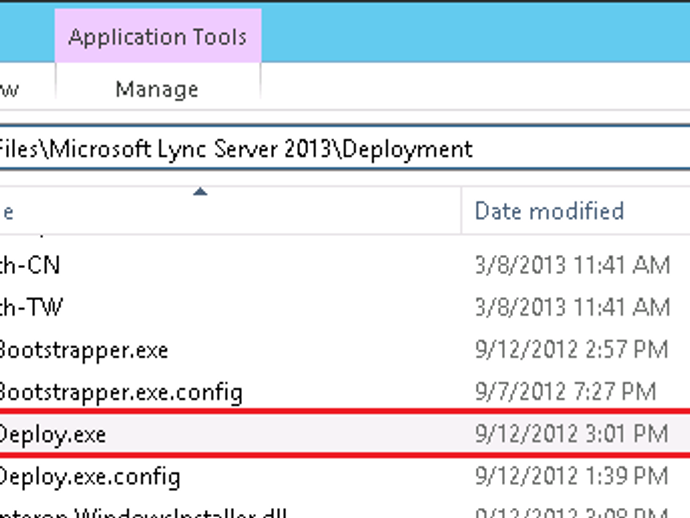Image resolution: width=690 pixels, height=518 pixels.
Task: Sort files by Date modified column
Action: (x=549, y=211)
